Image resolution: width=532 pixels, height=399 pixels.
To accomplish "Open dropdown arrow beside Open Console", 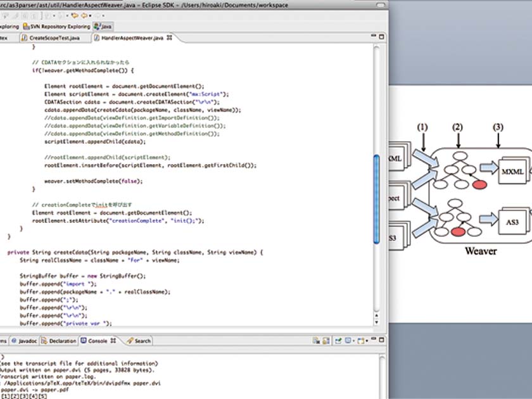I will [367, 341].
